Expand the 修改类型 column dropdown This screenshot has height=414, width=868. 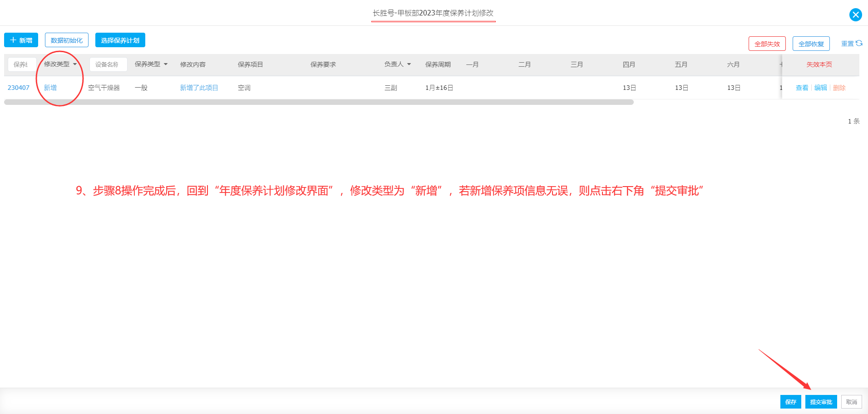pyautogui.click(x=75, y=64)
